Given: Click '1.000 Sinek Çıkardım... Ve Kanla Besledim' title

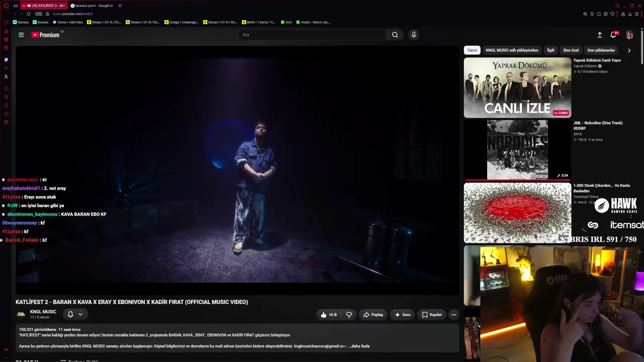Looking at the screenshot, I should 602,188.
